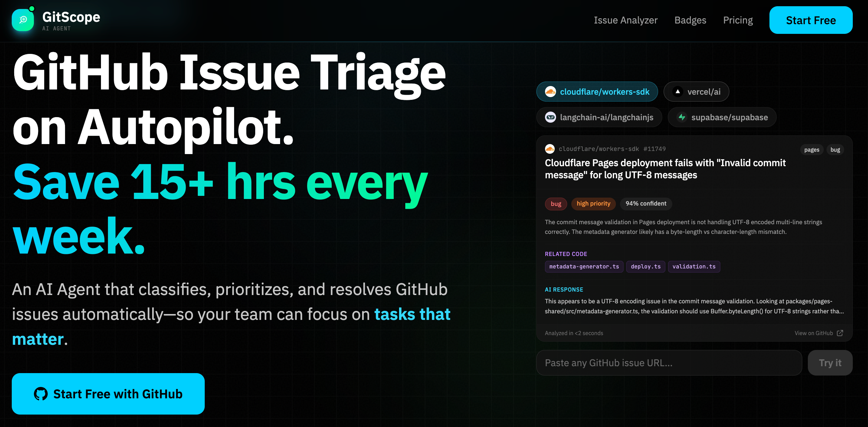Click the Cloudflare icon in workers-sdk chip
Image resolution: width=868 pixels, height=427 pixels.
[x=550, y=92]
